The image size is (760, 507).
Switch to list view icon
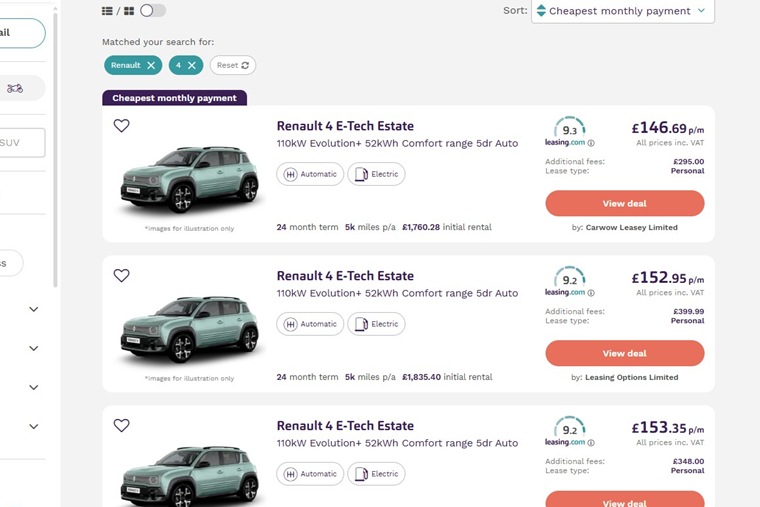tap(107, 11)
